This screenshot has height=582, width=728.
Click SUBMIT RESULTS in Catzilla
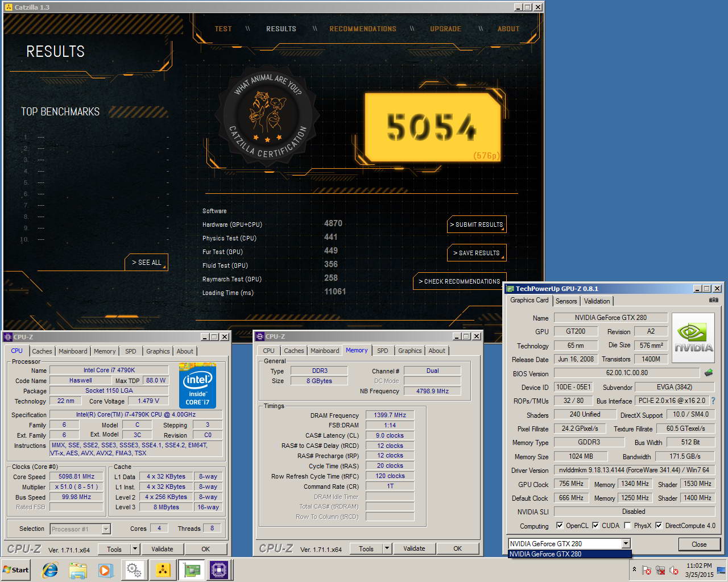[477, 225]
